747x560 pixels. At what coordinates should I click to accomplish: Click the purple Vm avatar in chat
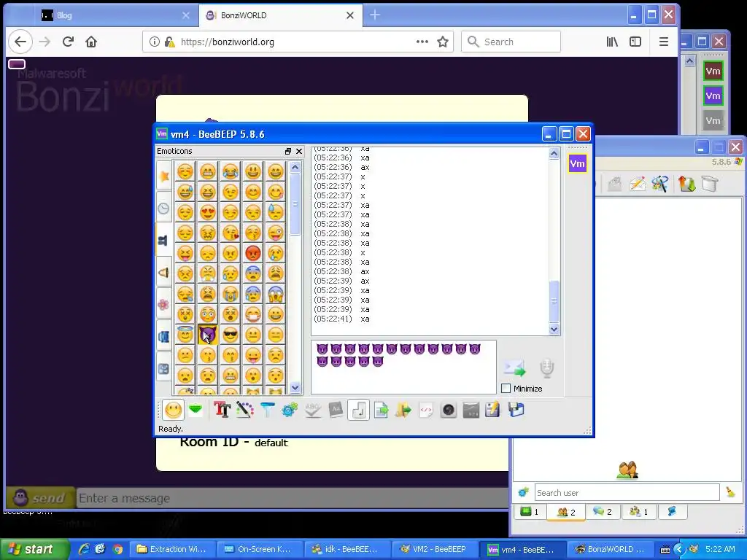[x=577, y=164]
